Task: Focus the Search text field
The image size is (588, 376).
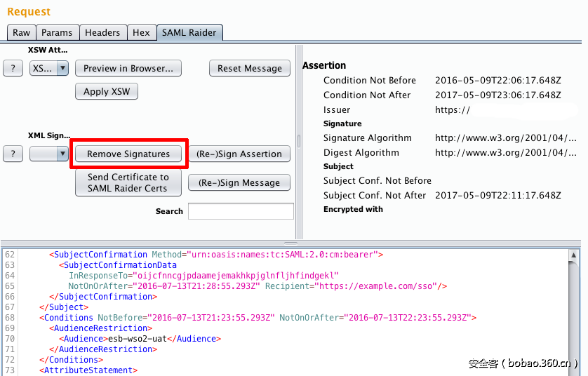Action: 241,211
